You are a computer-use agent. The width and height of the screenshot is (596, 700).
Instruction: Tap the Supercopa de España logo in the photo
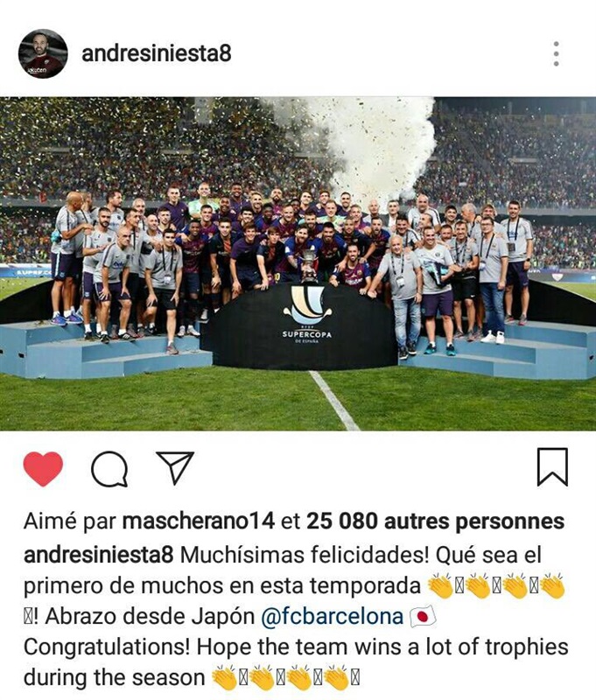(306, 315)
